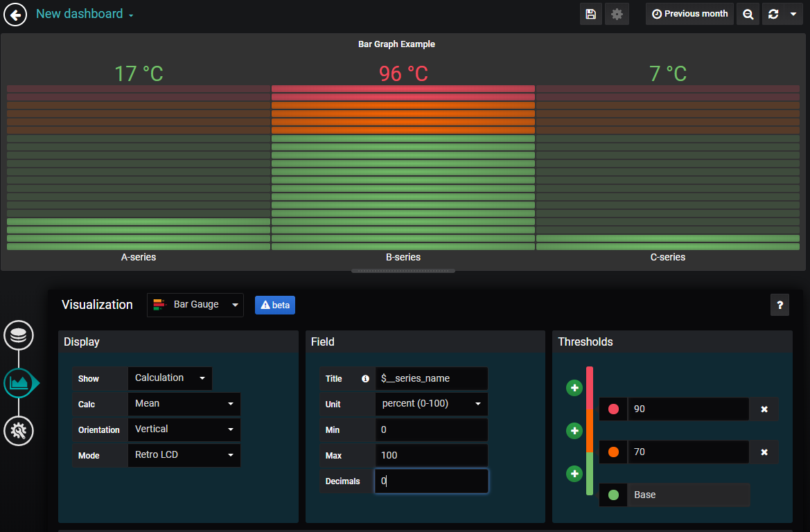Go back using the arrow icon

[15, 15]
